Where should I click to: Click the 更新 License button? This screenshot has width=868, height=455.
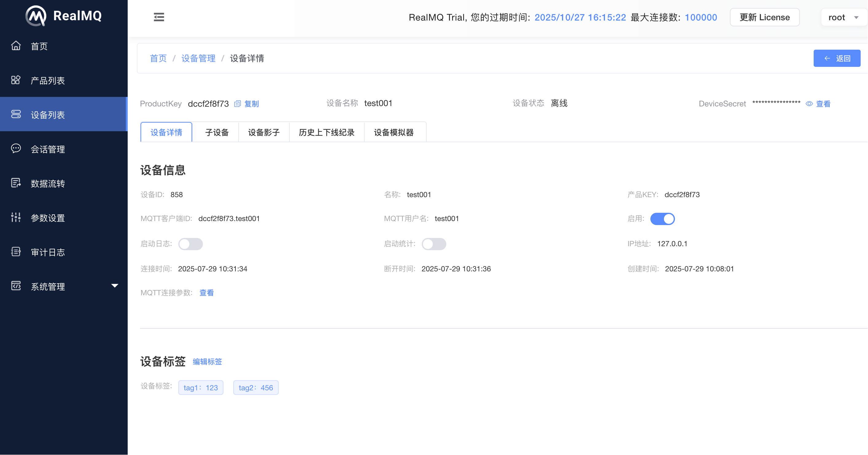pos(765,17)
